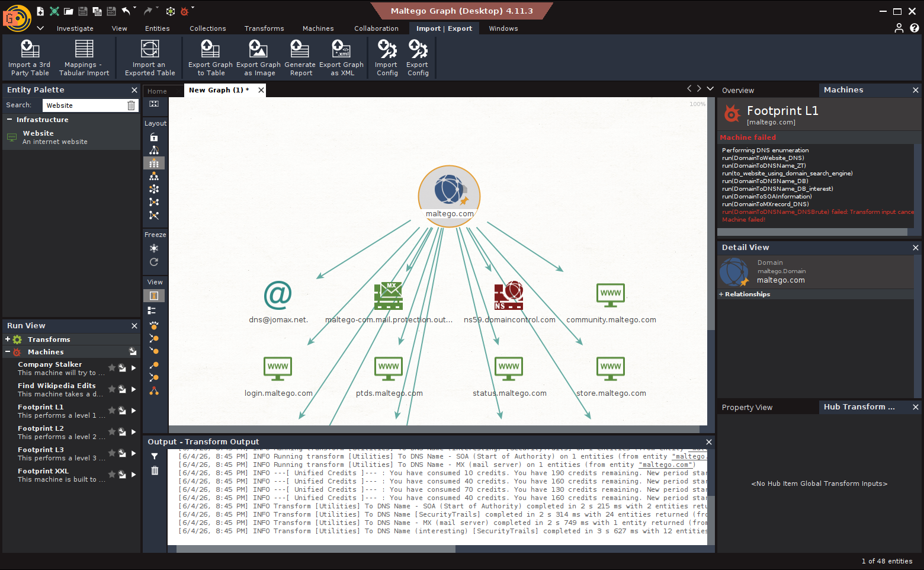Open a graph file with the folder icon
Image resolution: width=924 pixels, height=570 pixels.
pyautogui.click(x=69, y=11)
